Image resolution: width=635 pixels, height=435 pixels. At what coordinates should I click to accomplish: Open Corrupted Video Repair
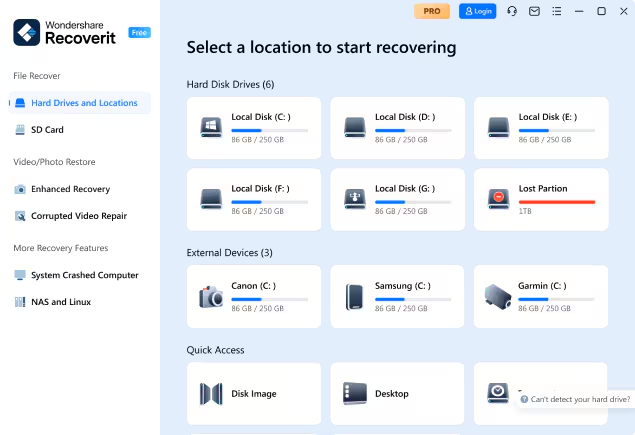[x=78, y=216]
